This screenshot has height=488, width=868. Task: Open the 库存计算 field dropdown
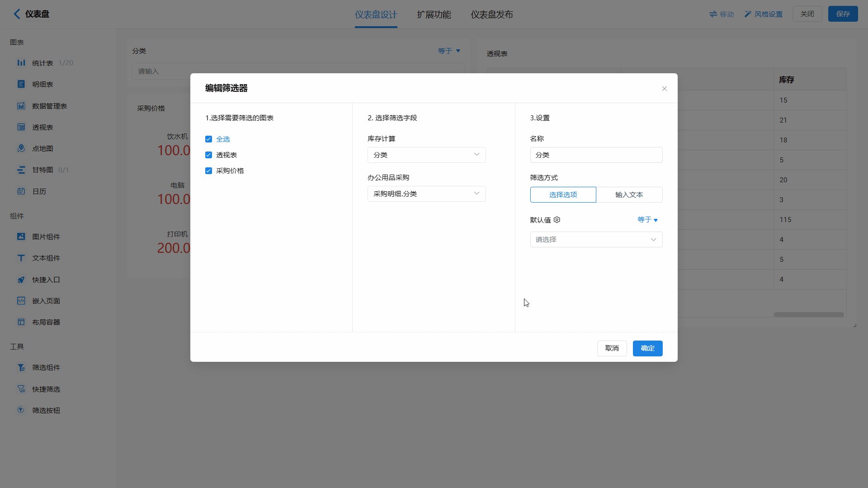[426, 155]
